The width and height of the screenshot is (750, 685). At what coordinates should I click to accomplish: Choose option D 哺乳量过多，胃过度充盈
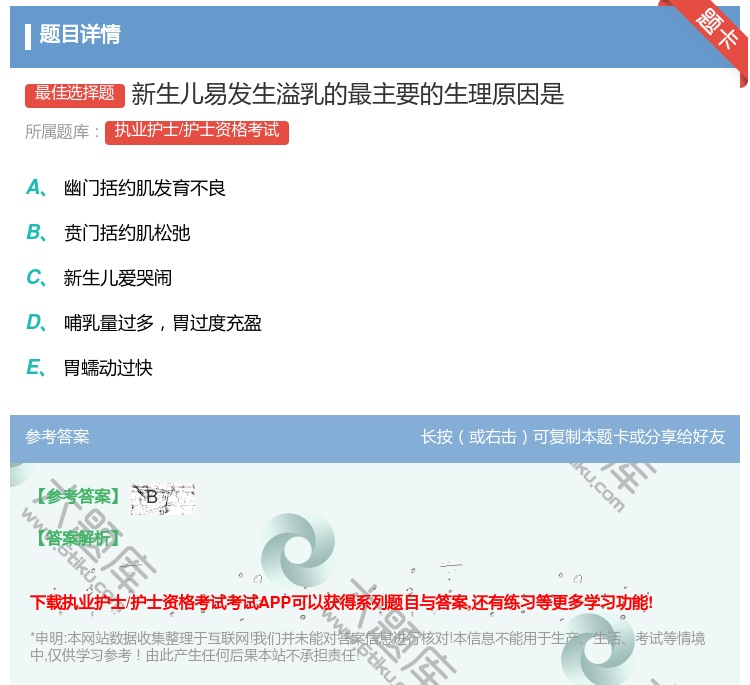163,323
